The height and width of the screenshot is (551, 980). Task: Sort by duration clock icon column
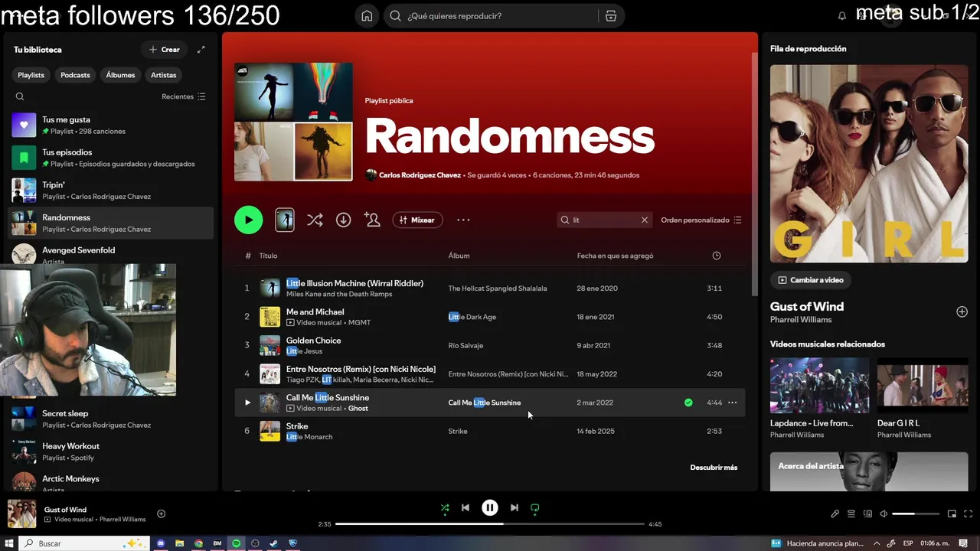[x=717, y=256]
